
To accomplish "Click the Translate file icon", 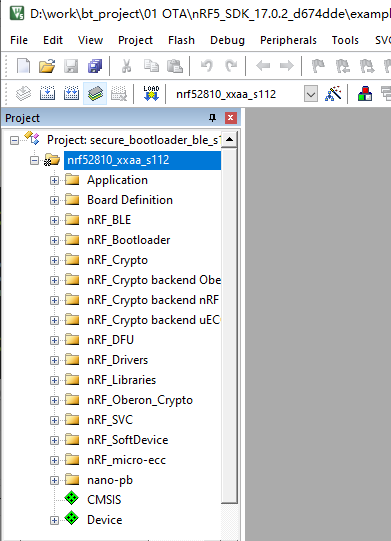I will tap(23, 94).
